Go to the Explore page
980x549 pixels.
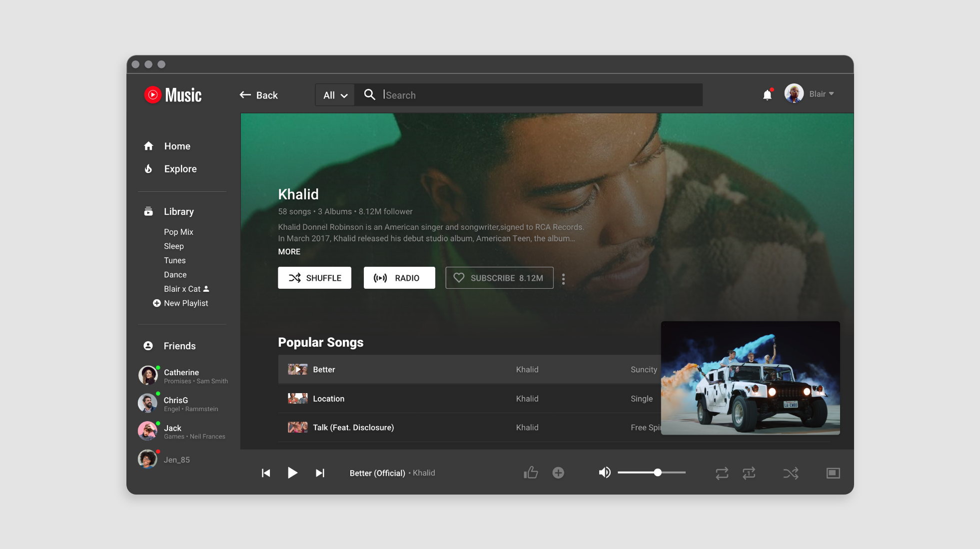pos(180,169)
